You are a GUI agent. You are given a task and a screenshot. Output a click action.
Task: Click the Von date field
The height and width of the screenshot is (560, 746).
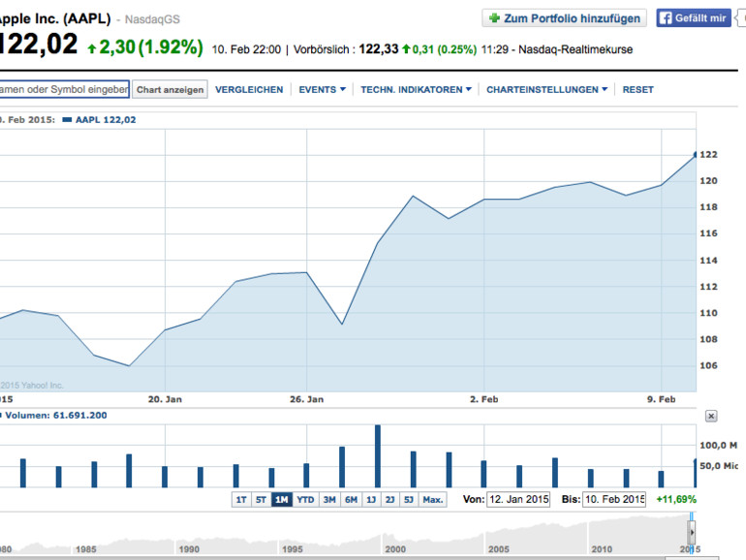518,500
